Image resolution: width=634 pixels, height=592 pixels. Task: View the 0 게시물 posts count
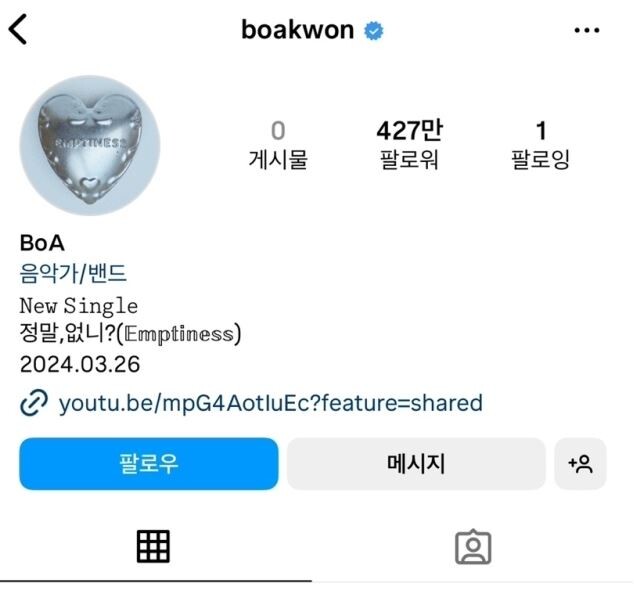pyautogui.click(x=278, y=144)
